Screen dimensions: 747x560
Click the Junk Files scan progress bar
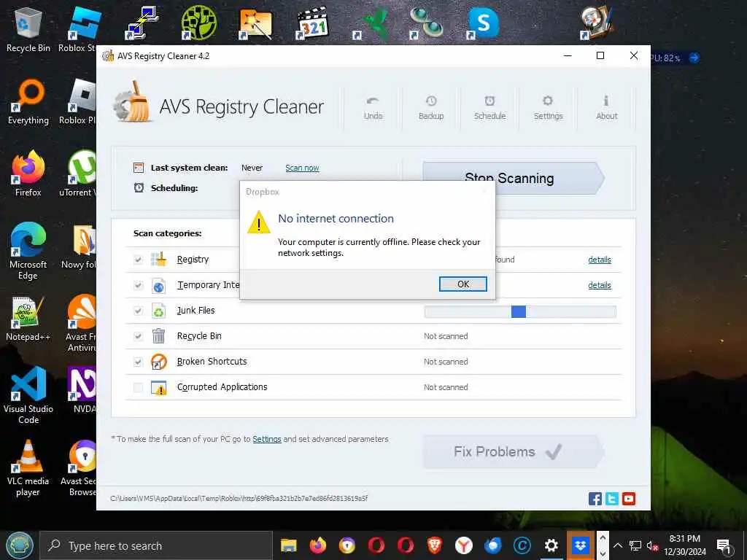pos(519,312)
